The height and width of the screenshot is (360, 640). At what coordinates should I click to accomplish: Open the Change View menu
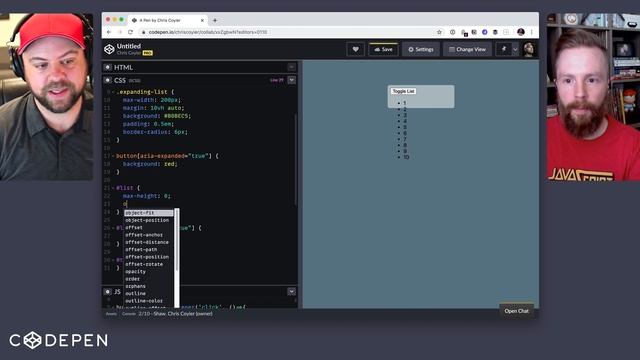point(467,49)
